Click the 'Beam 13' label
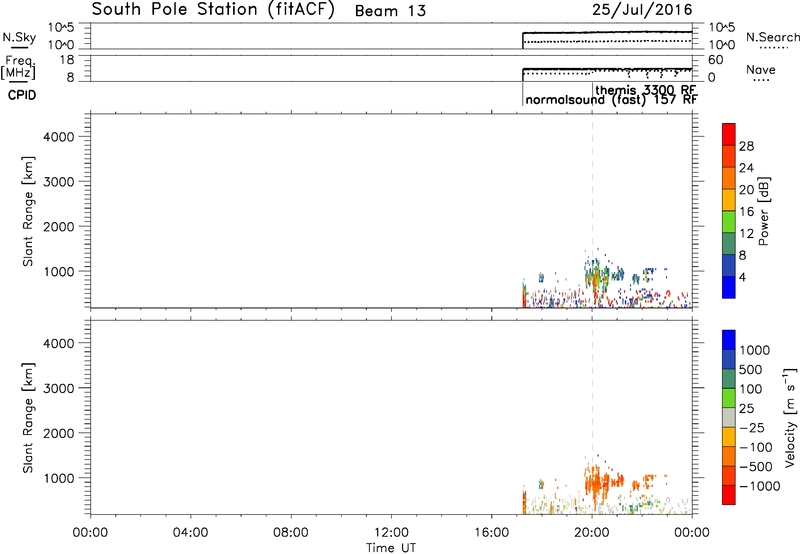 tap(390, 11)
